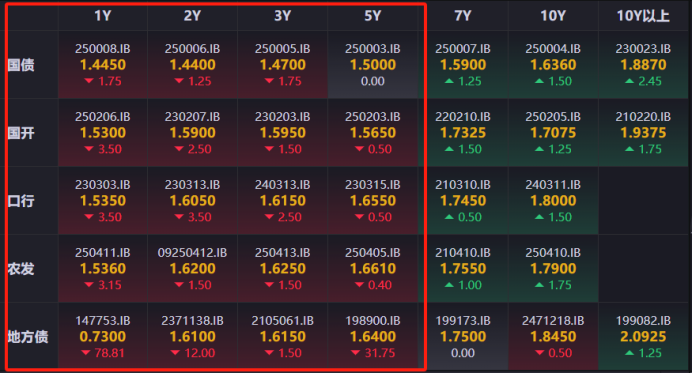Click the 147753.IB cell at 0.7300
Viewport: 693px width, 374px height.
pyautogui.click(x=103, y=336)
